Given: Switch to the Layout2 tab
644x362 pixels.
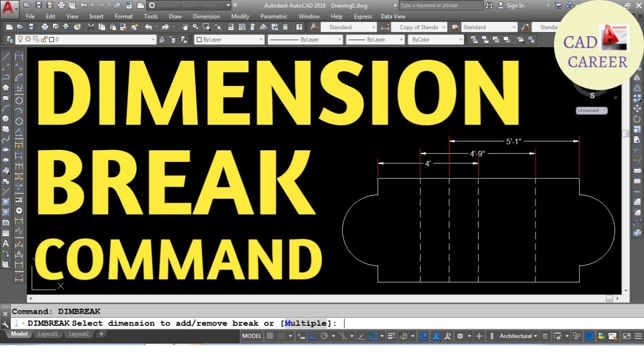Looking at the screenshot, I should click(78, 334).
